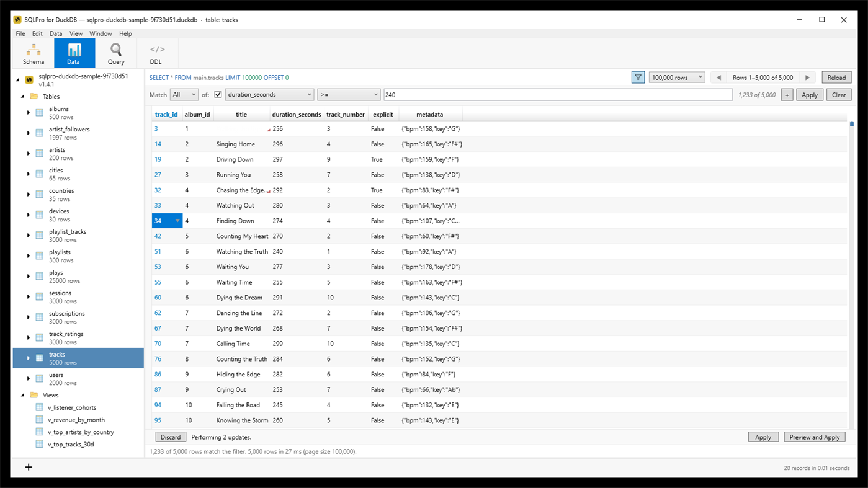The height and width of the screenshot is (488, 868).
Task: Open the Help menu
Action: click(125, 33)
